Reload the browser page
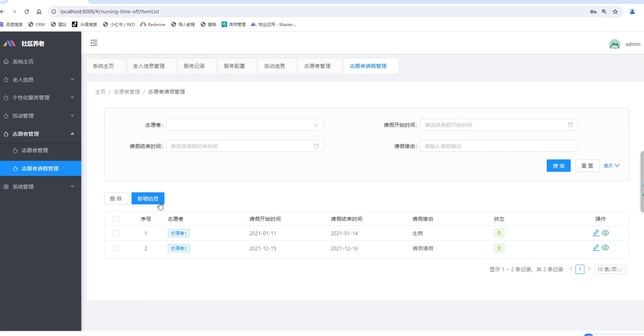 [x=27, y=12]
